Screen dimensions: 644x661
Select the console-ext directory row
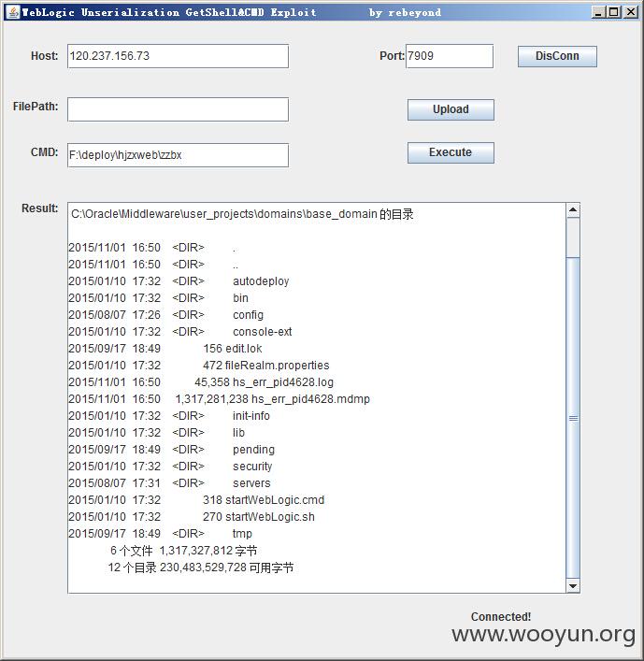(180, 332)
